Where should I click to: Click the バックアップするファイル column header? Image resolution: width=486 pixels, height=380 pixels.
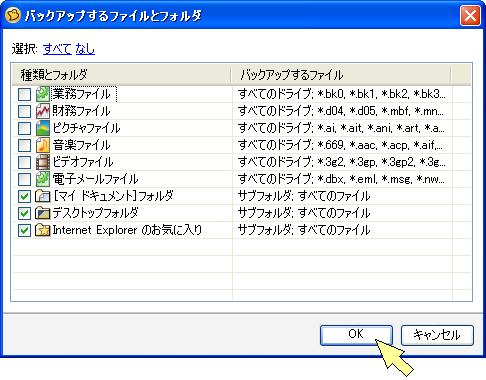coord(341,75)
